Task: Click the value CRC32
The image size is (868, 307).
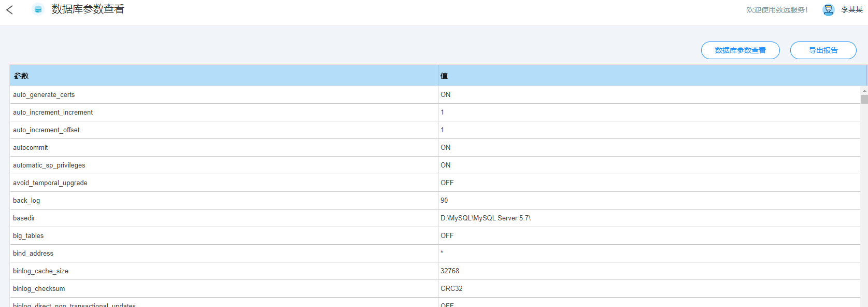Action: coord(451,289)
